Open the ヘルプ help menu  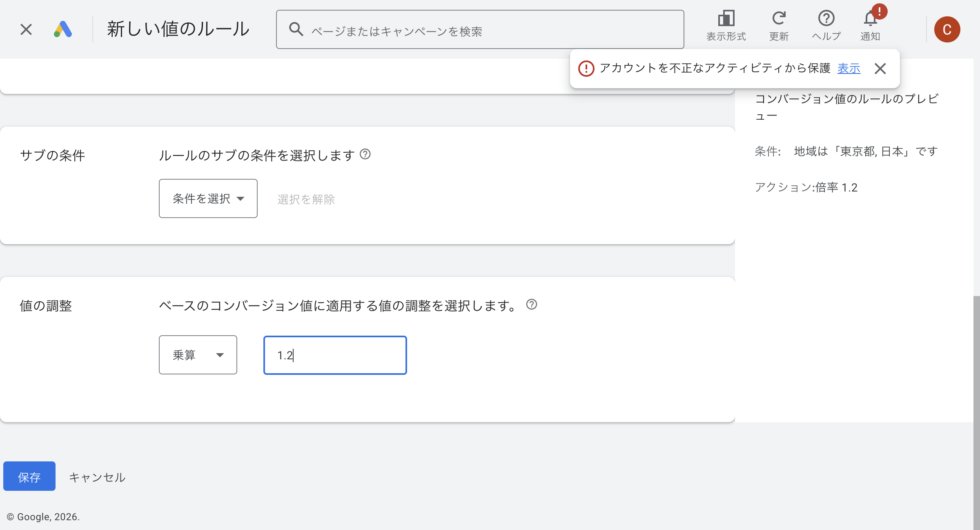tap(826, 25)
